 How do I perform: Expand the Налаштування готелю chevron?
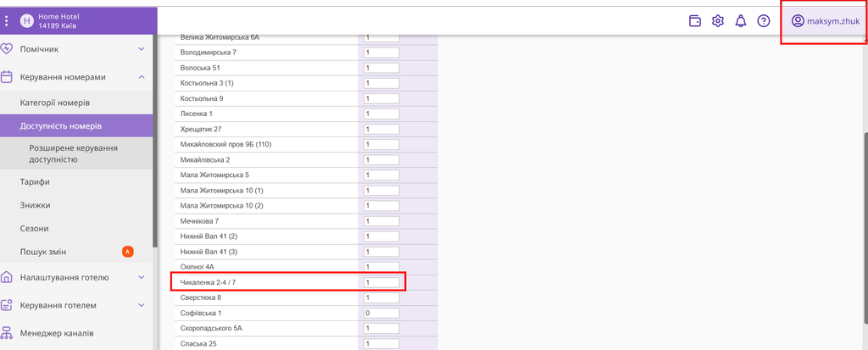[142, 277]
